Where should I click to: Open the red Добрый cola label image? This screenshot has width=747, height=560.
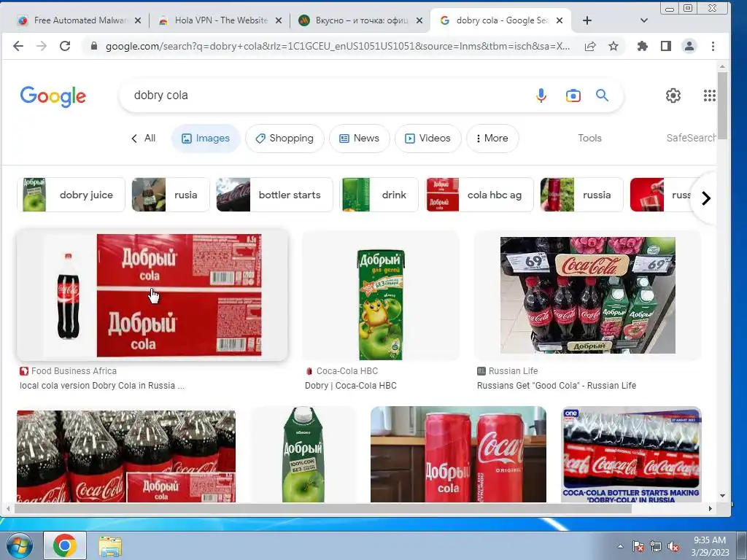[x=152, y=295]
